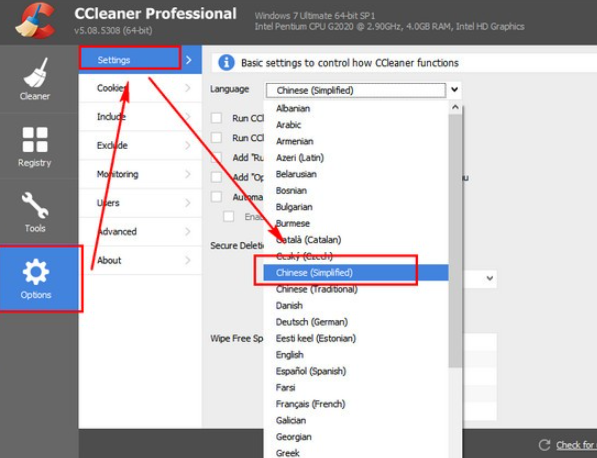Choose Georgian from the language list

(356, 437)
